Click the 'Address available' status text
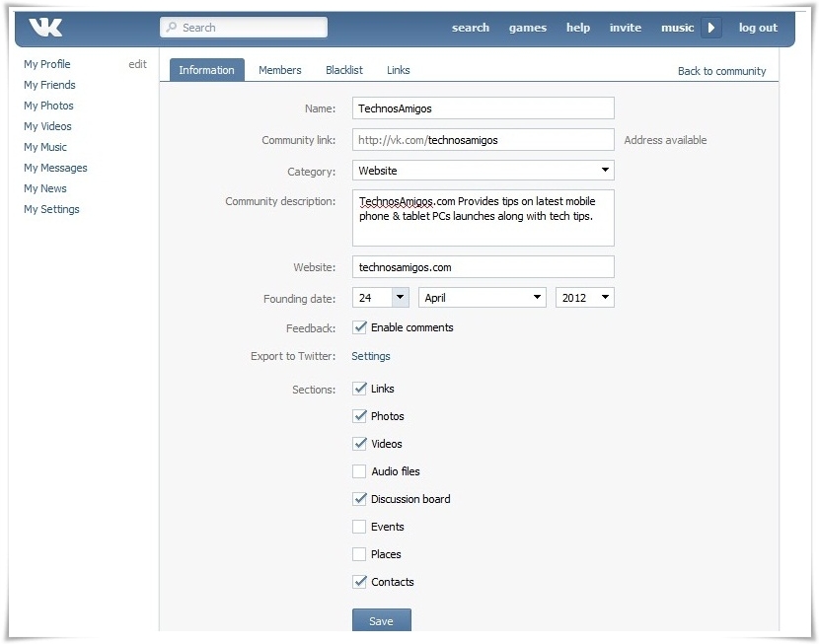819x644 pixels. (x=665, y=140)
